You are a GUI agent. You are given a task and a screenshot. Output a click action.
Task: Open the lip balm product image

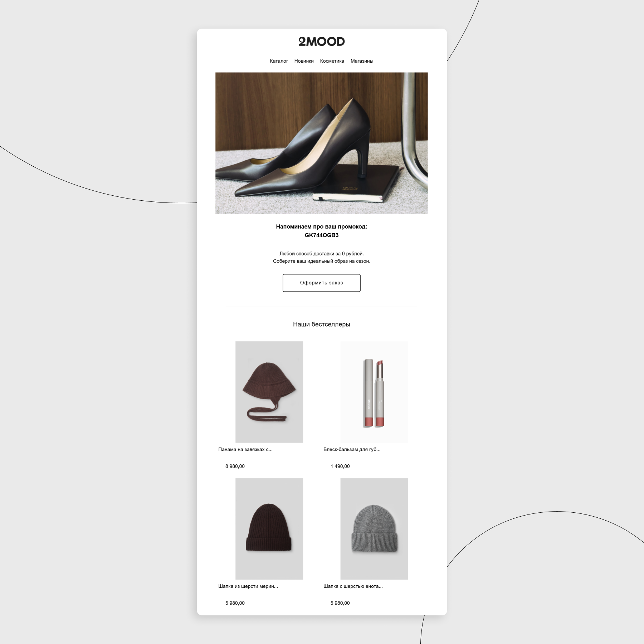(374, 392)
